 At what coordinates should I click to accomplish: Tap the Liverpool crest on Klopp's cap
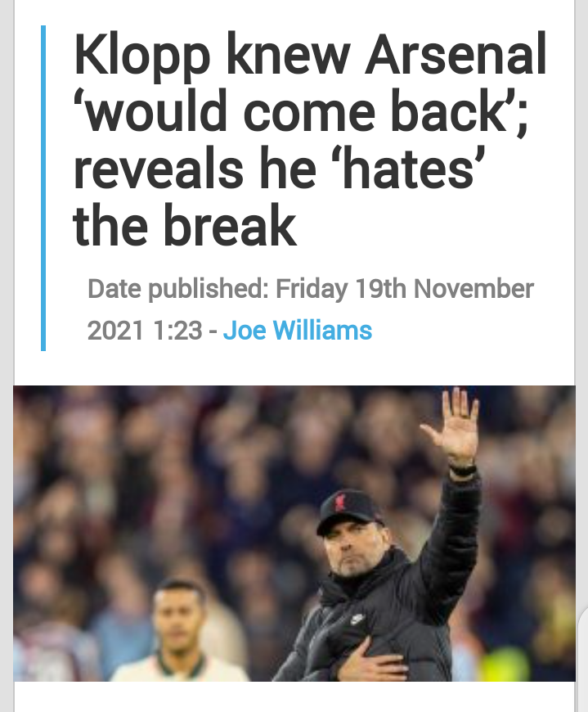point(339,503)
